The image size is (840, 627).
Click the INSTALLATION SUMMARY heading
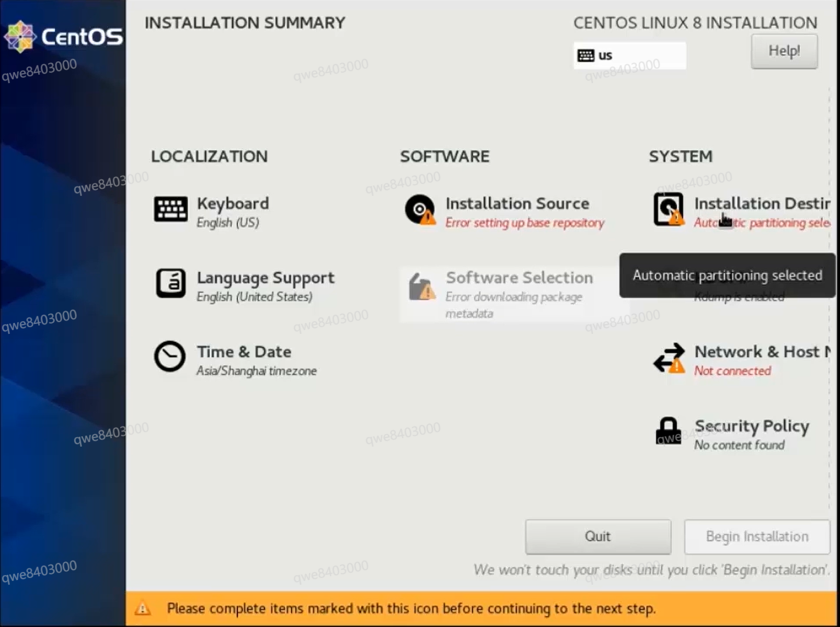coord(245,23)
